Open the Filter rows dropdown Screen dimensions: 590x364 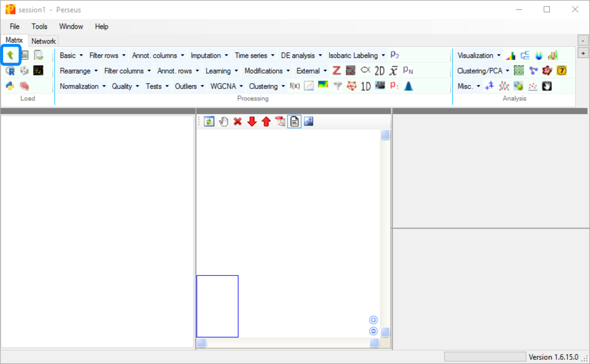(x=107, y=55)
